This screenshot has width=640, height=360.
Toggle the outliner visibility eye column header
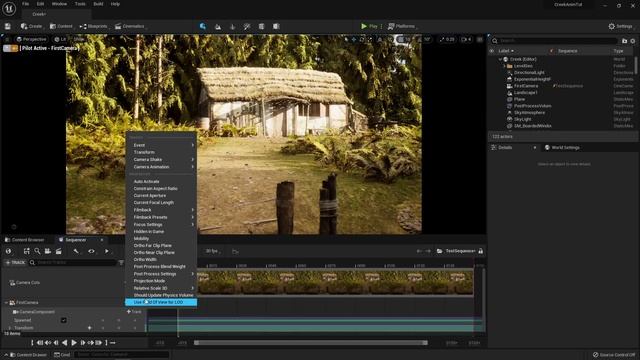(492, 51)
